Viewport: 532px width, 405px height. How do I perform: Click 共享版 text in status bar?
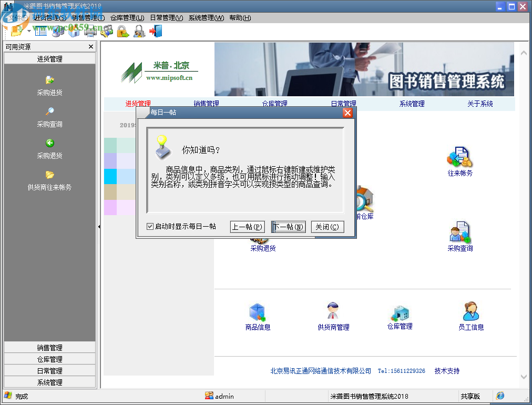pos(470,396)
